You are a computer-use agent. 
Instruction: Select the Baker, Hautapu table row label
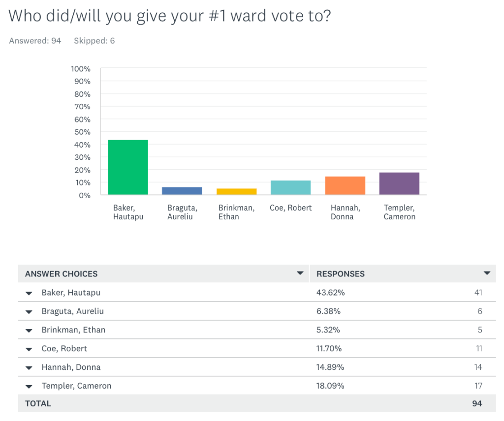71,293
